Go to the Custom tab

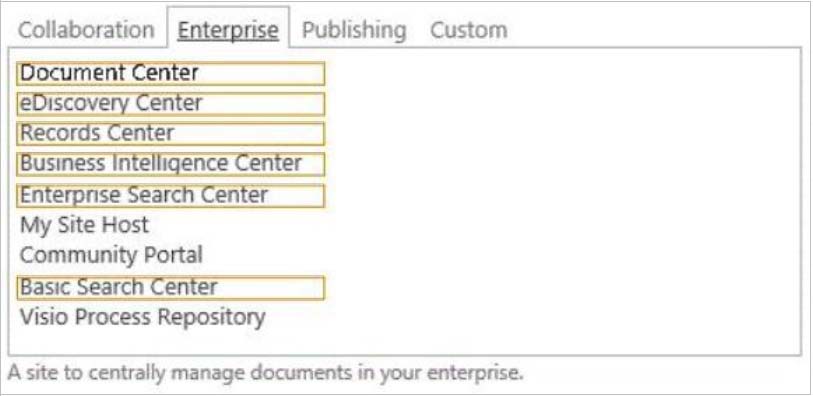(x=468, y=30)
